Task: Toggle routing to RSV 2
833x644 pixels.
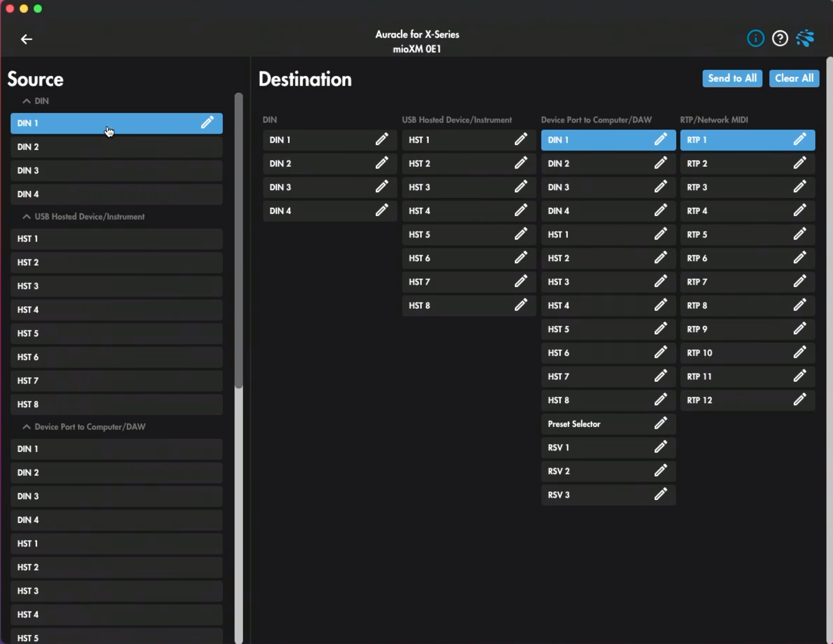Action: point(608,471)
